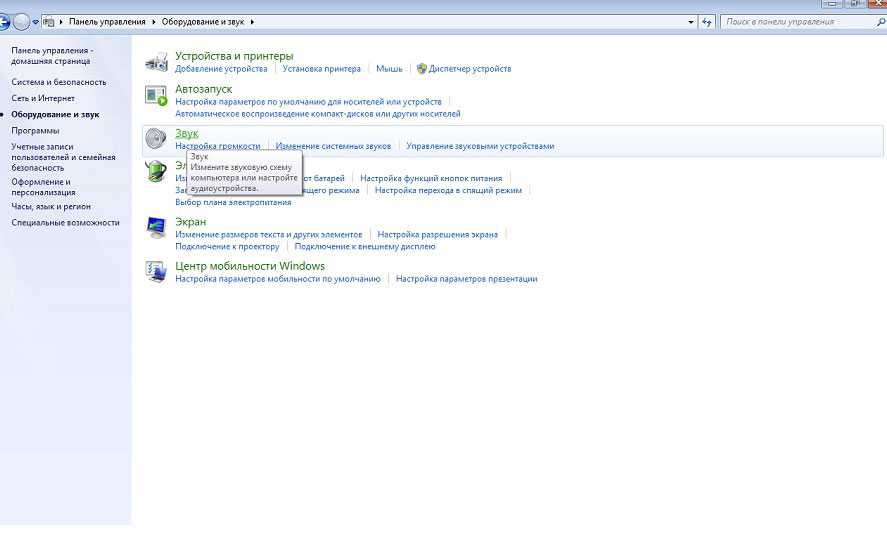Screen dimensions: 887x542
Task: Select 'Сеть и Интернет' in the sidebar
Action: coord(43,98)
